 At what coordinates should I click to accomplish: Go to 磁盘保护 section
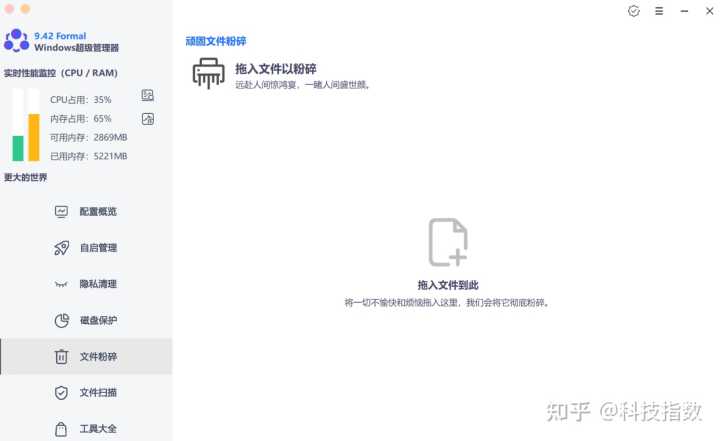[x=86, y=320]
